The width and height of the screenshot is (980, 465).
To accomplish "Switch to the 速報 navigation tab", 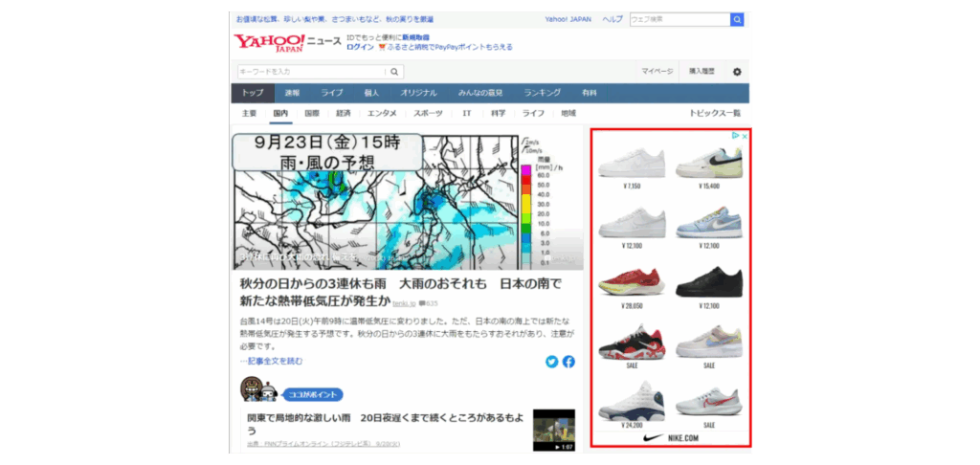I will [291, 93].
